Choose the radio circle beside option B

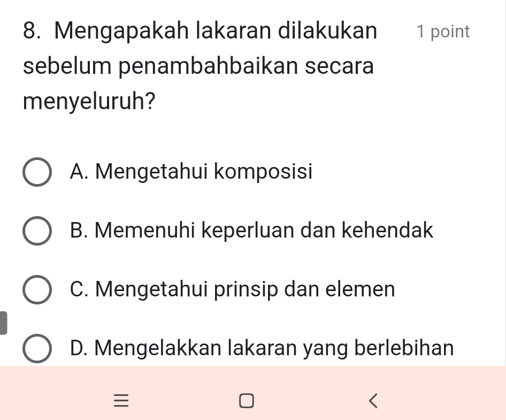[37, 231]
